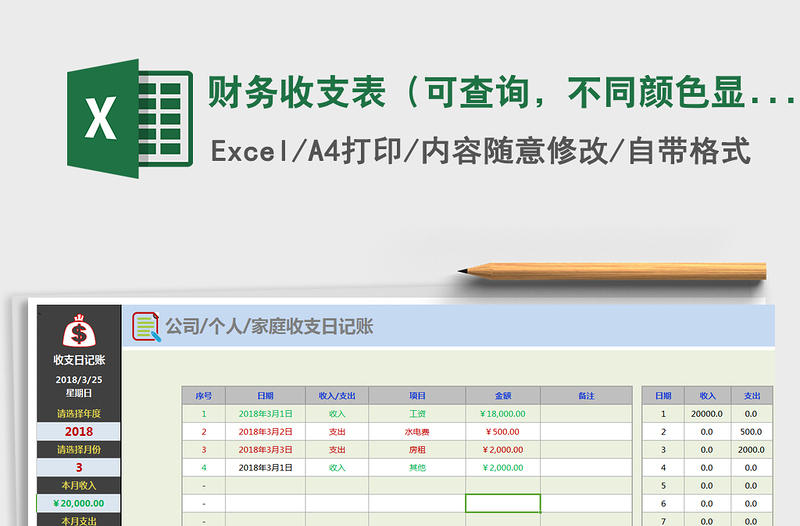This screenshot has height=526, width=800.
Task: Click the large Excel logo icon
Action: click(x=130, y=118)
